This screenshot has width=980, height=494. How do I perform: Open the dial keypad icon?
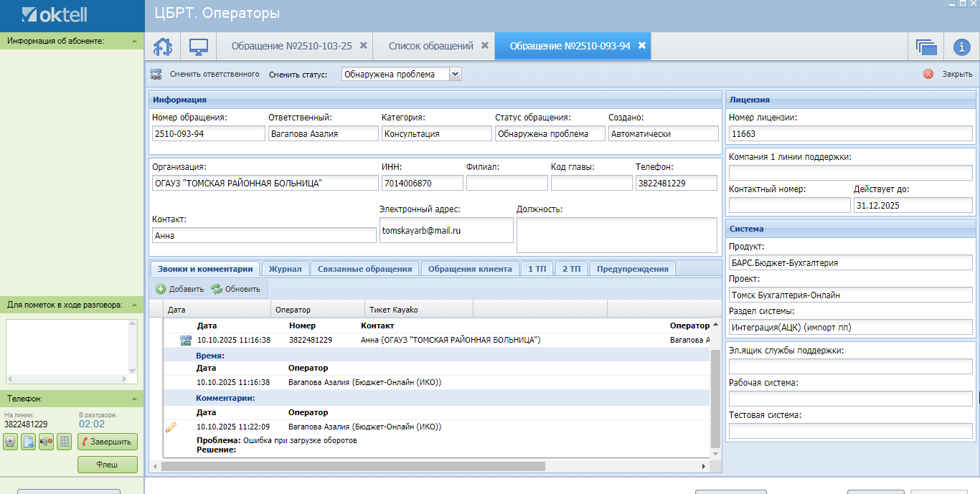pos(65,442)
